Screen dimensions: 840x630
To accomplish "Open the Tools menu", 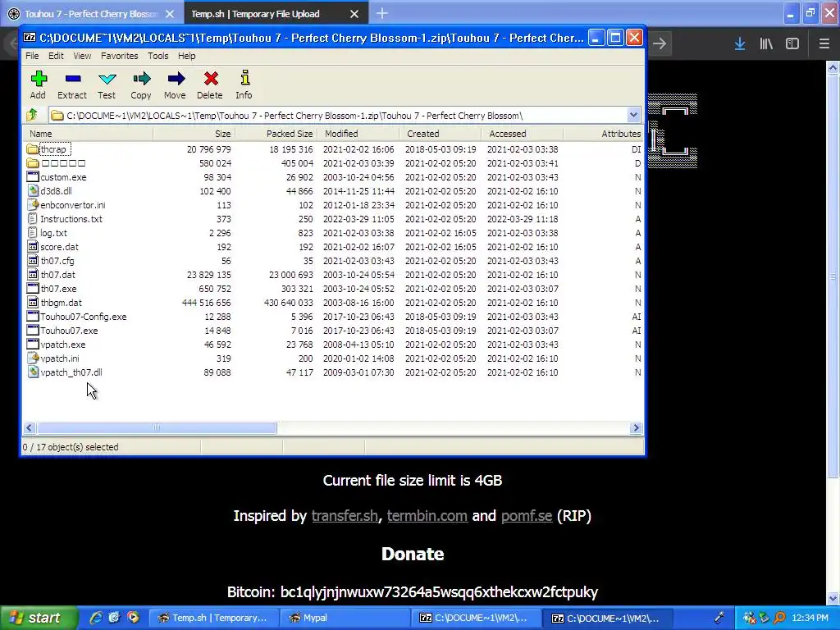I will (158, 56).
